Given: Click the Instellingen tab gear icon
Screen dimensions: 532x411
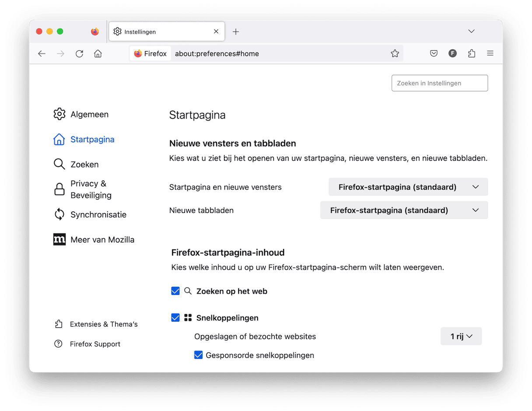Looking at the screenshot, I should pyautogui.click(x=117, y=32).
